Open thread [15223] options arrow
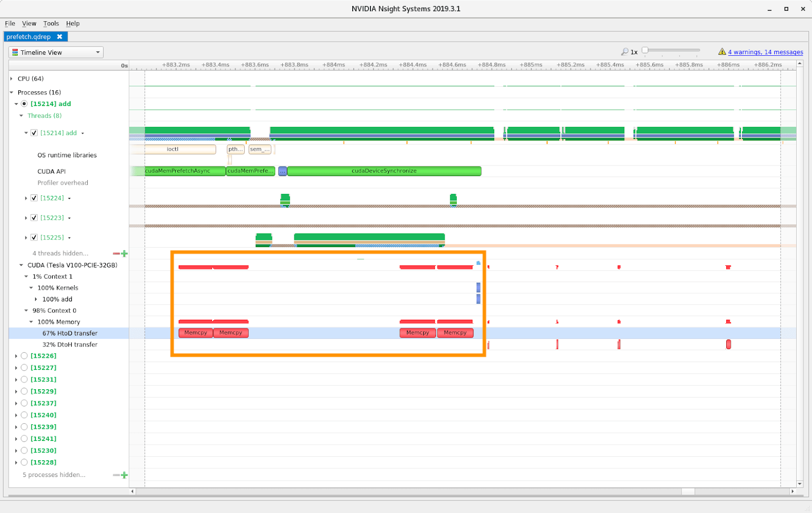Screen dimensions: 812x513 [70, 218]
